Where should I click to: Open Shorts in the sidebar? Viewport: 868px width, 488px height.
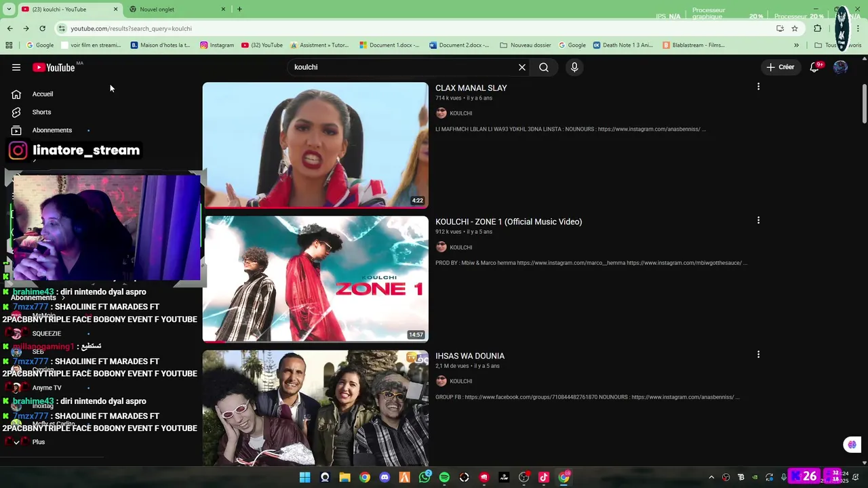(41, 112)
